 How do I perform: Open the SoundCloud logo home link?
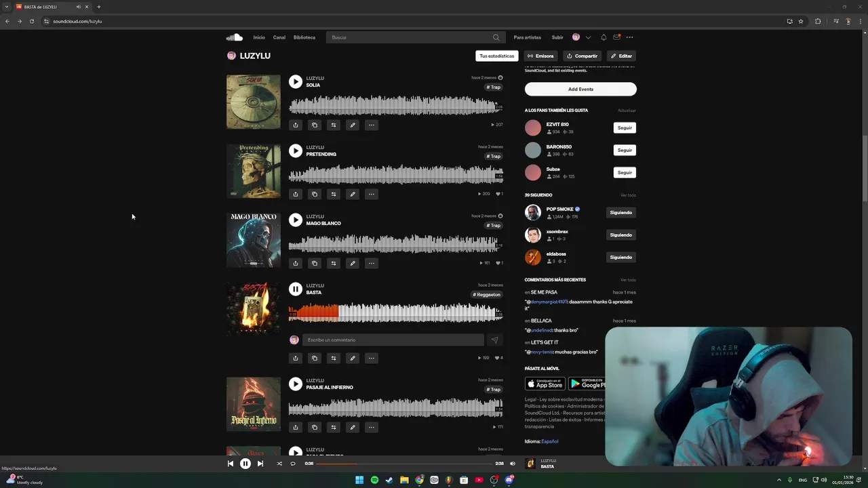234,37
